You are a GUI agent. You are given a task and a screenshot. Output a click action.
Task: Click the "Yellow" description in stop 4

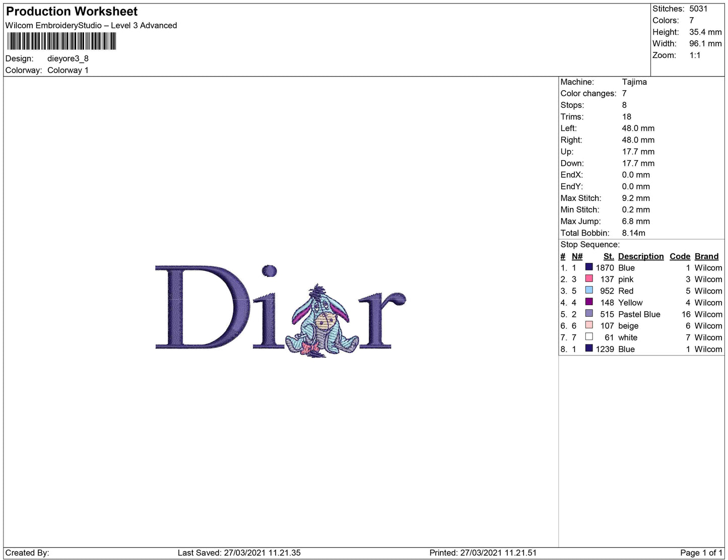(630, 303)
